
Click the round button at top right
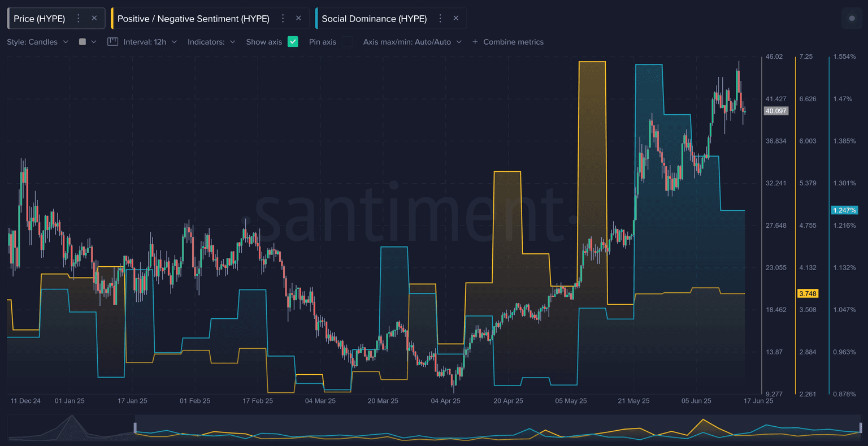pos(852,19)
